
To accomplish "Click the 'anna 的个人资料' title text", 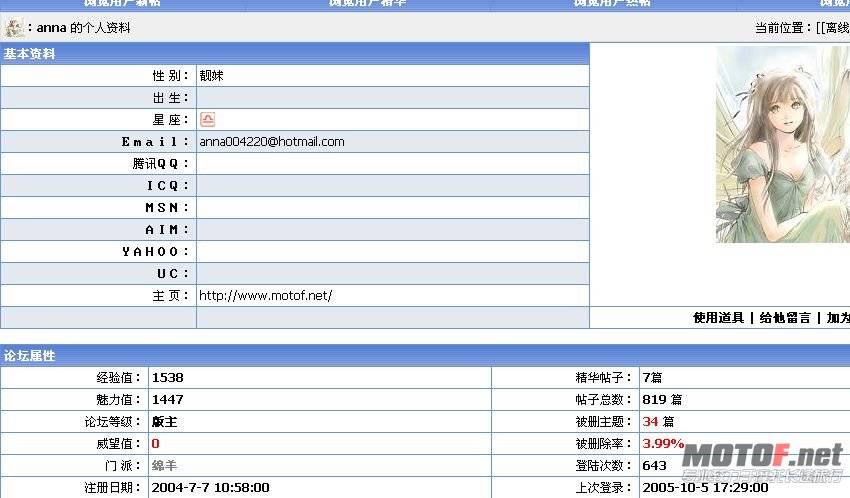I will (x=83, y=28).
